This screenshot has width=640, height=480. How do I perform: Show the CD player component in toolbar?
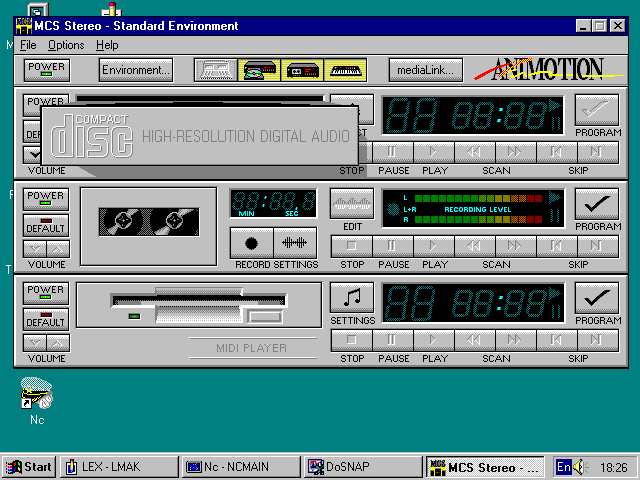click(258, 70)
